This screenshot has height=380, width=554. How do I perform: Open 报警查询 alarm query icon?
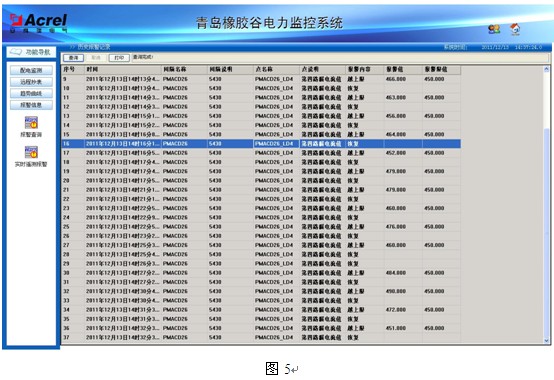pos(31,123)
